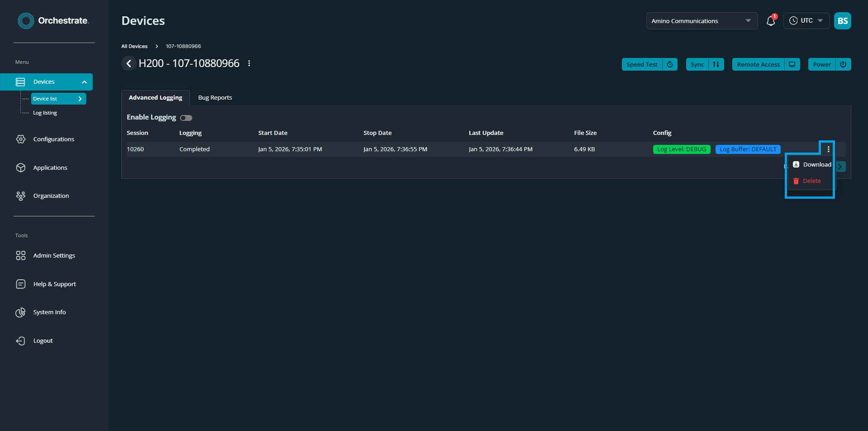Click the Speed Test refresh icon
The height and width of the screenshot is (431, 868).
point(670,64)
